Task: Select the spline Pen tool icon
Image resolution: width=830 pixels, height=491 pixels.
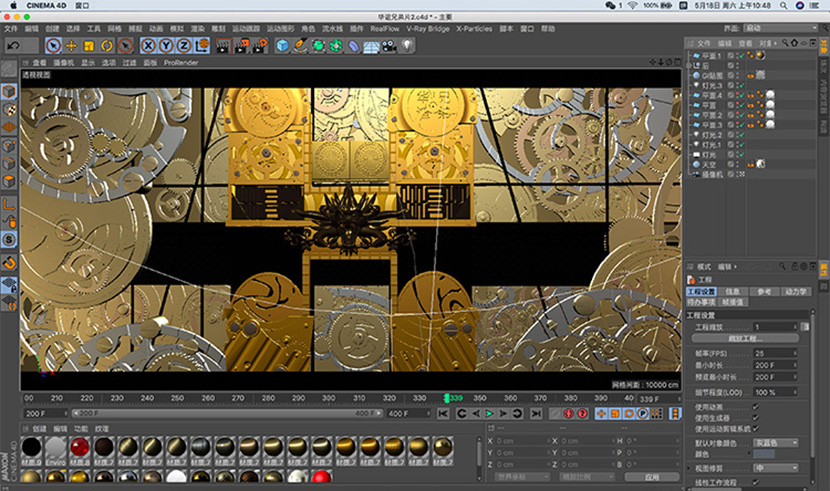Action: (x=300, y=46)
